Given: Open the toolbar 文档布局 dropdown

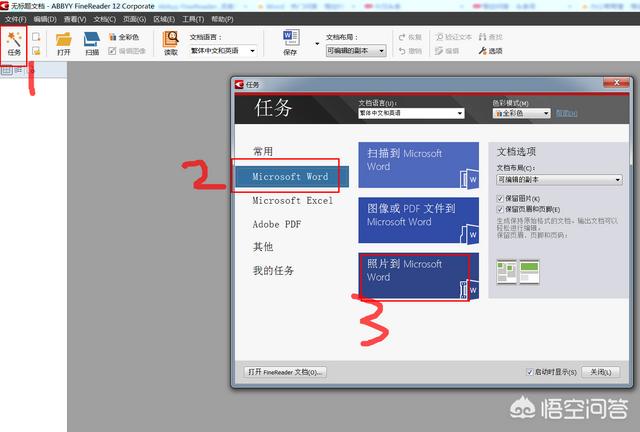Looking at the screenshot, I should pos(356,51).
